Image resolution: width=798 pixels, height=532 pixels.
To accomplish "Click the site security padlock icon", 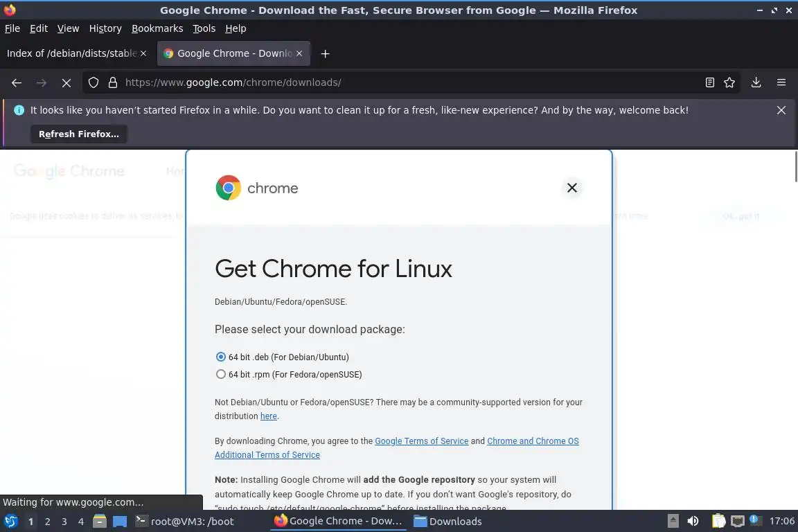I will click(x=113, y=82).
